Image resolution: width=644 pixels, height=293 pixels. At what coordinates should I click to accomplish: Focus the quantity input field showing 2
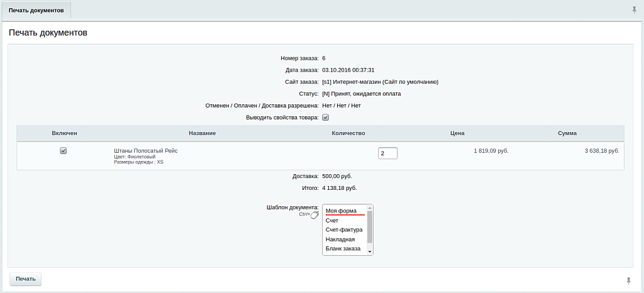(x=387, y=153)
